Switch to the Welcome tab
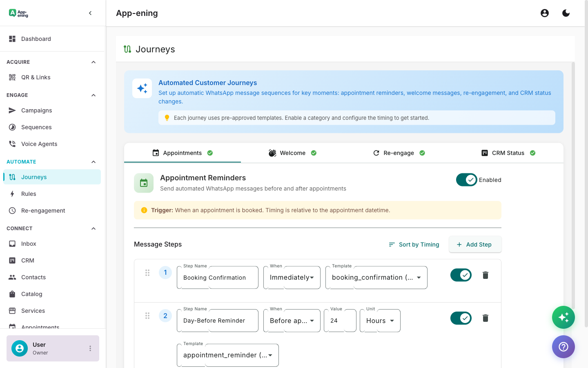The height and width of the screenshot is (368, 588). 293,153
